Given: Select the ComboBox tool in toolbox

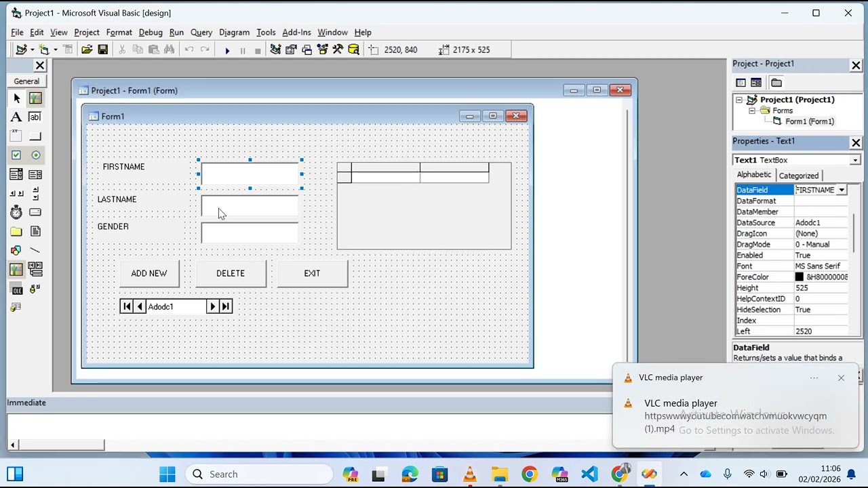Looking at the screenshot, I should point(16,174).
